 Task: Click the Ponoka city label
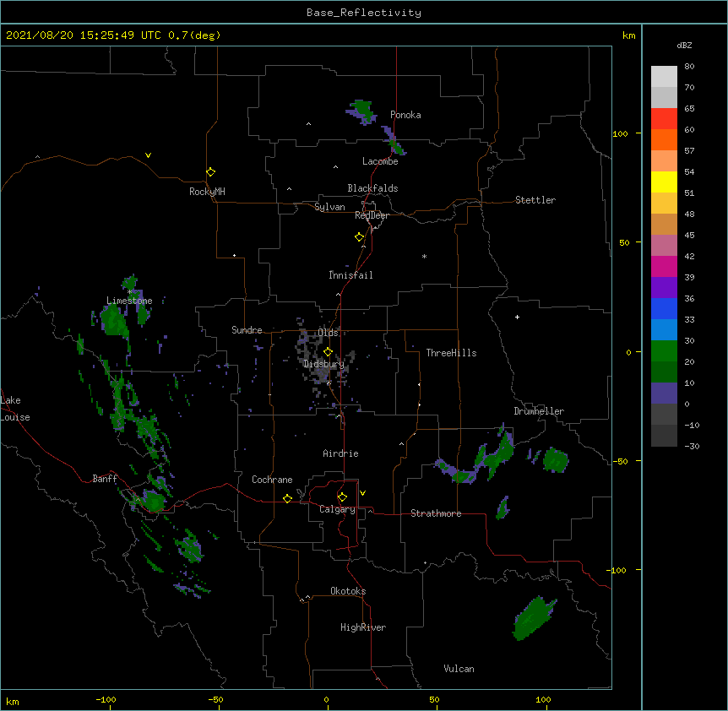[405, 115]
